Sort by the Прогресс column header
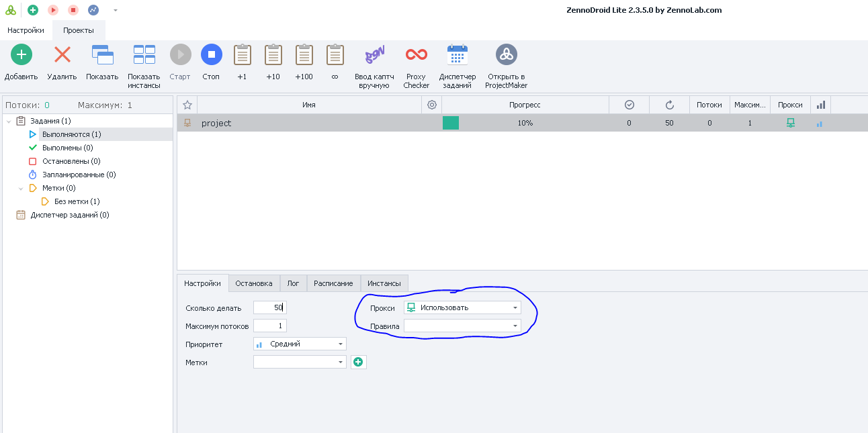868x433 pixels. [525, 105]
